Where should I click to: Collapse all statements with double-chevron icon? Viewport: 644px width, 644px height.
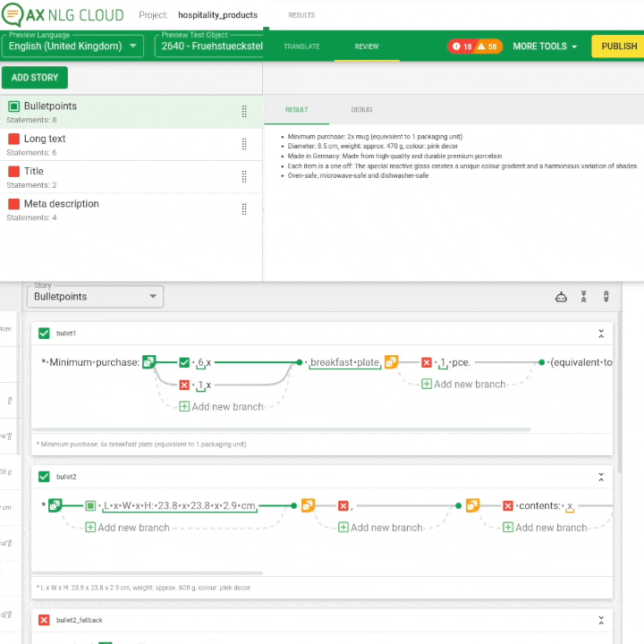click(583, 297)
